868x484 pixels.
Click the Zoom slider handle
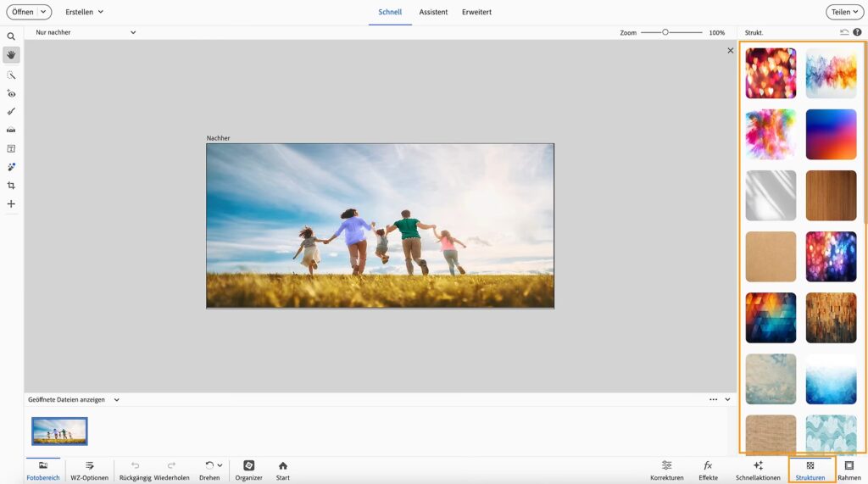click(x=665, y=32)
